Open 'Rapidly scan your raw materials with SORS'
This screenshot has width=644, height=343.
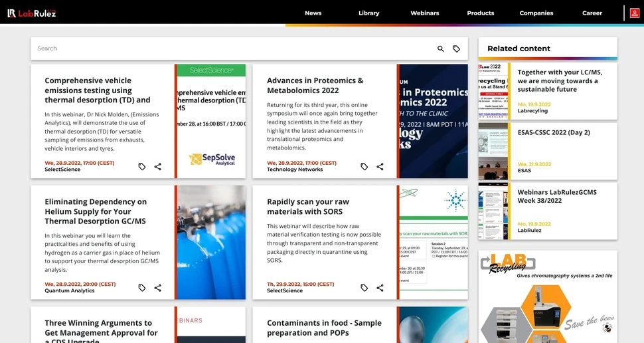(x=308, y=207)
